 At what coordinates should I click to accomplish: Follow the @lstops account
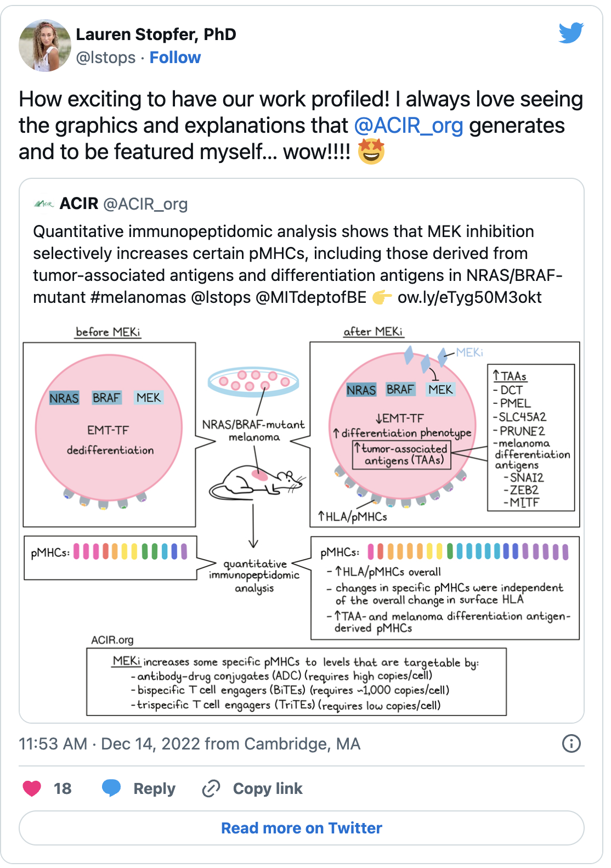coord(175,58)
